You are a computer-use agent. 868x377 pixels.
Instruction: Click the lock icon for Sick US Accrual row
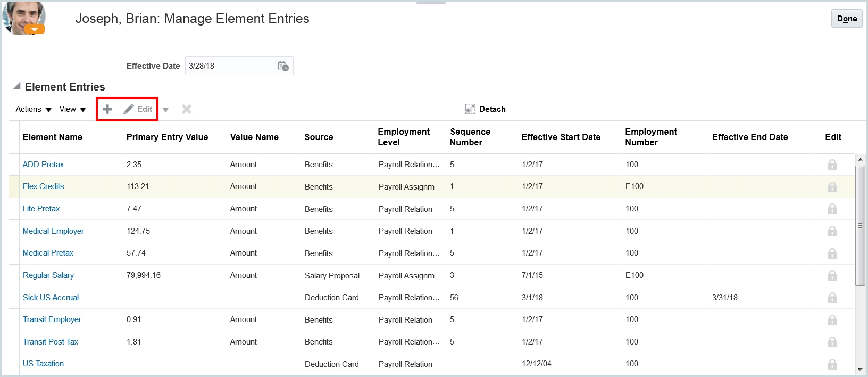pyautogui.click(x=832, y=298)
